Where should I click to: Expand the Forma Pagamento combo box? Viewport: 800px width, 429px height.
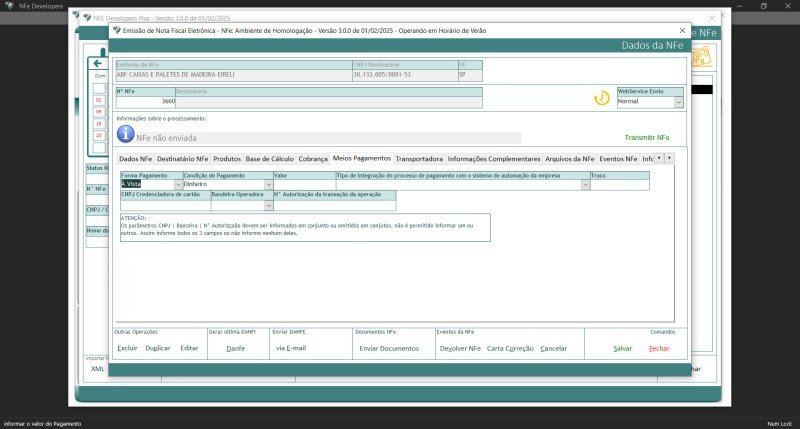point(179,184)
